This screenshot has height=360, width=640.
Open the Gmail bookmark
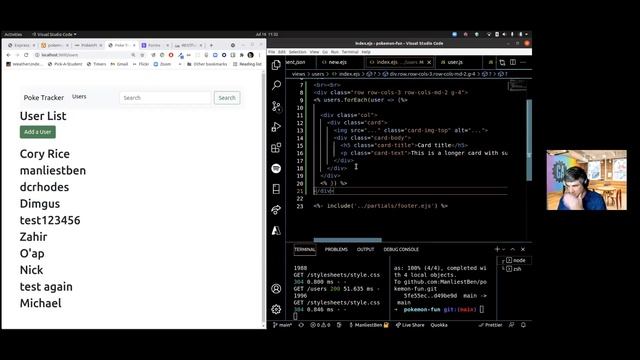pos(119,64)
